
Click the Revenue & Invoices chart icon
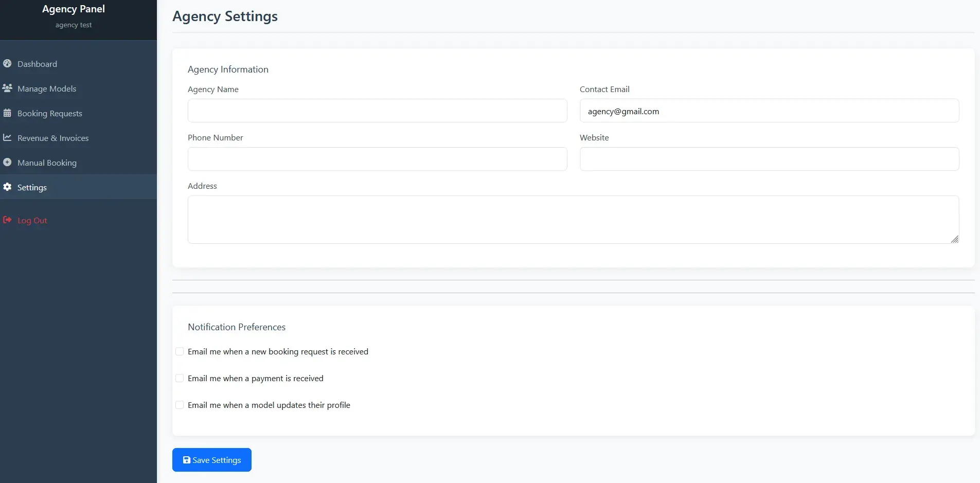pos(7,138)
